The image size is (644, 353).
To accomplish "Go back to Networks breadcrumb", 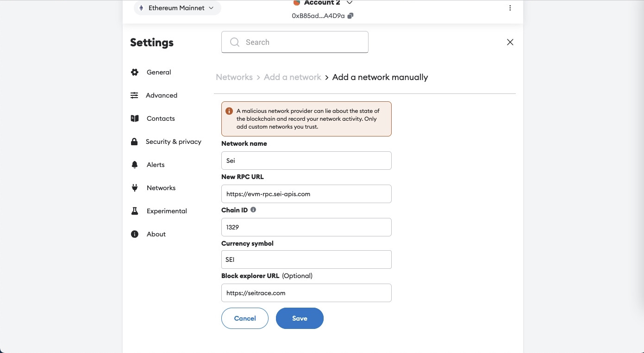I will pos(234,77).
